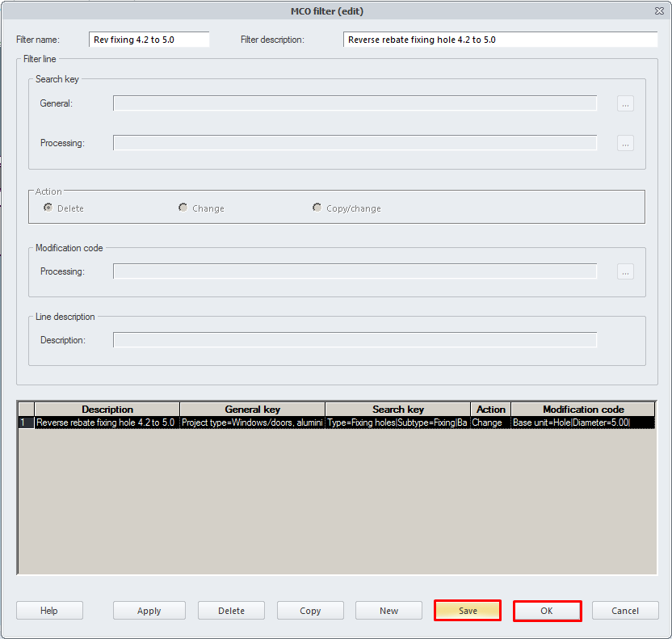
Task: Save the filter using the Save button
Action: point(468,611)
